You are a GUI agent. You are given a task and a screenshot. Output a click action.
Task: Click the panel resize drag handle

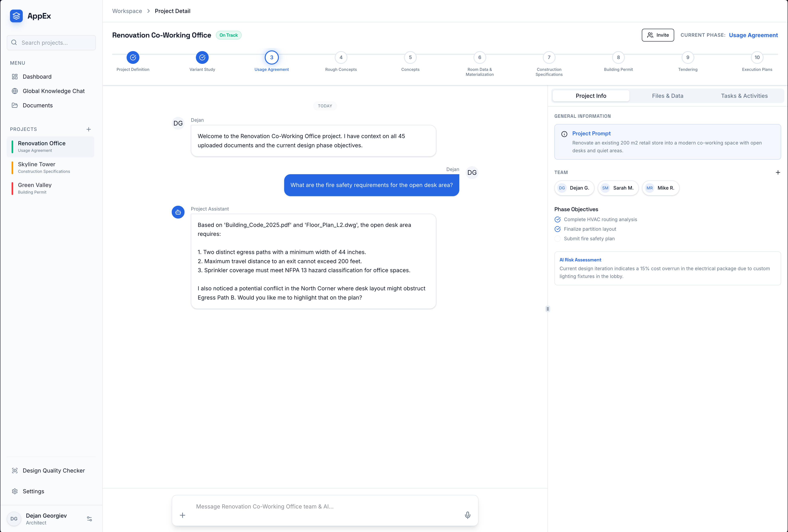click(x=548, y=309)
